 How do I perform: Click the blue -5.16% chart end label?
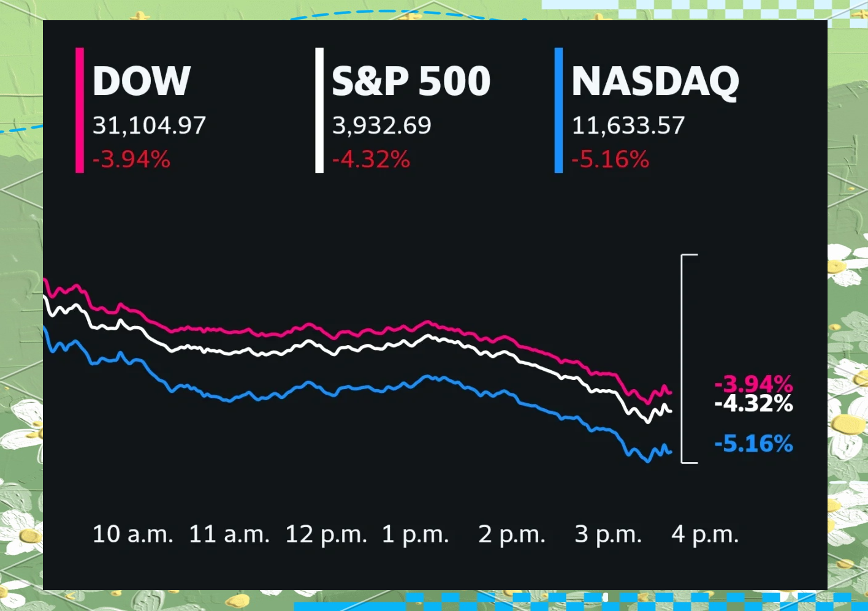[x=753, y=444]
